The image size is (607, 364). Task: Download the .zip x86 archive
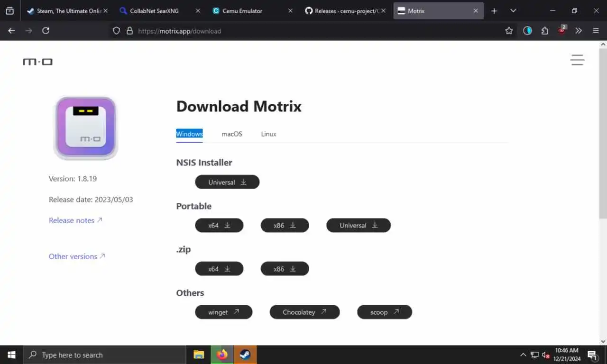click(285, 269)
